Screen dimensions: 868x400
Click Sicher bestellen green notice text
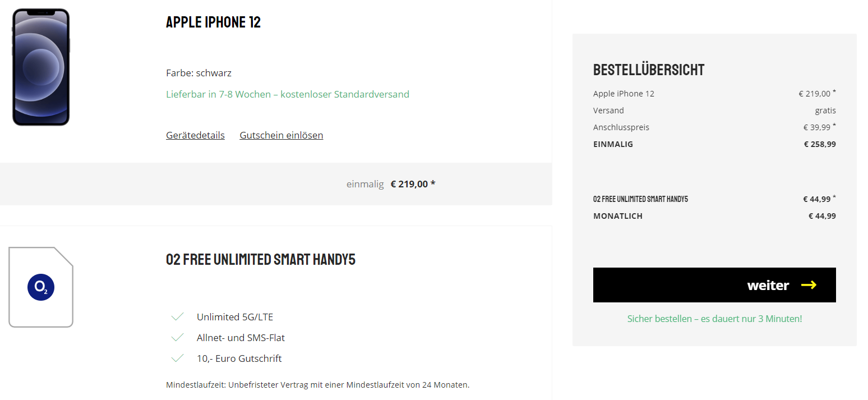point(714,319)
